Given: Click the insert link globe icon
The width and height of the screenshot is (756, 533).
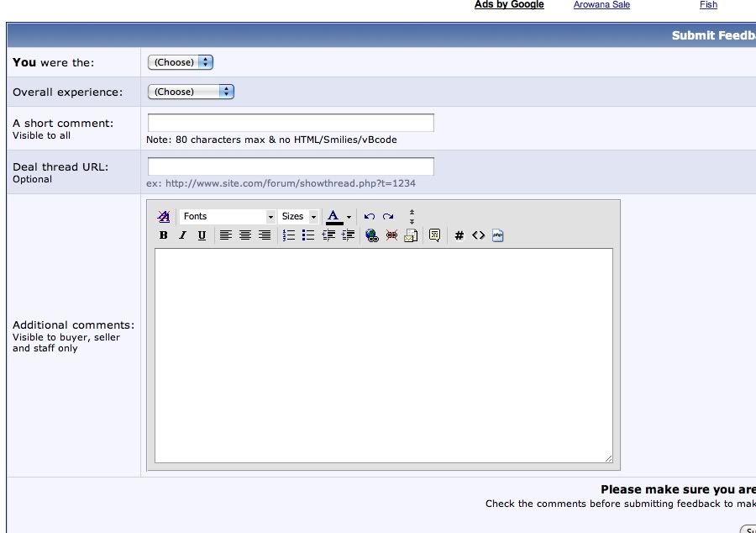Looking at the screenshot, I should coord(372,236).
